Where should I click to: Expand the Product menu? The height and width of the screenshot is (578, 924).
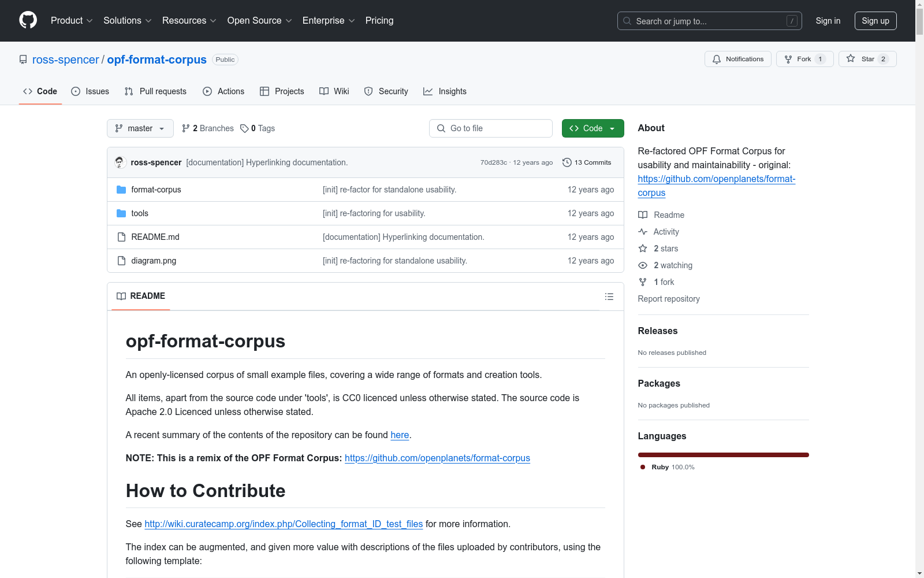(72, 21)
